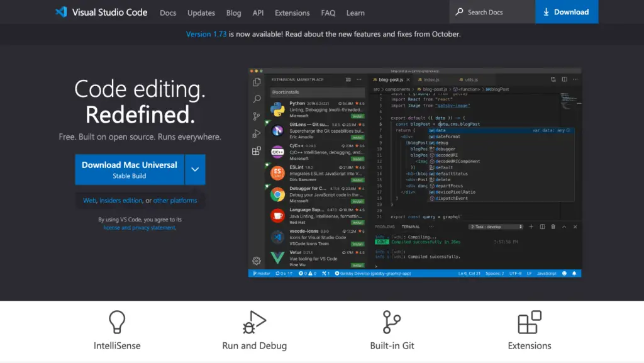Open the FAQ navigation item
644x363 pixels.
tap(328, 13)
